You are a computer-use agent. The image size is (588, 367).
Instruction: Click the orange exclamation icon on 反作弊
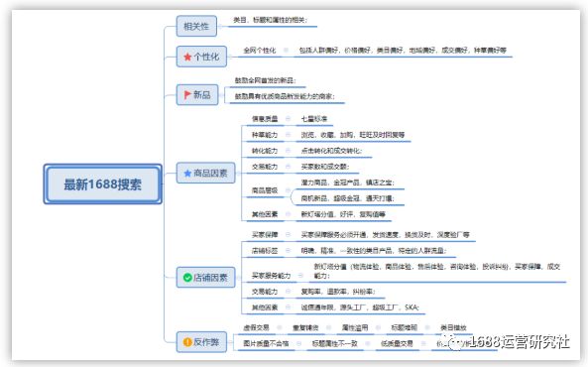coord(187,342)
